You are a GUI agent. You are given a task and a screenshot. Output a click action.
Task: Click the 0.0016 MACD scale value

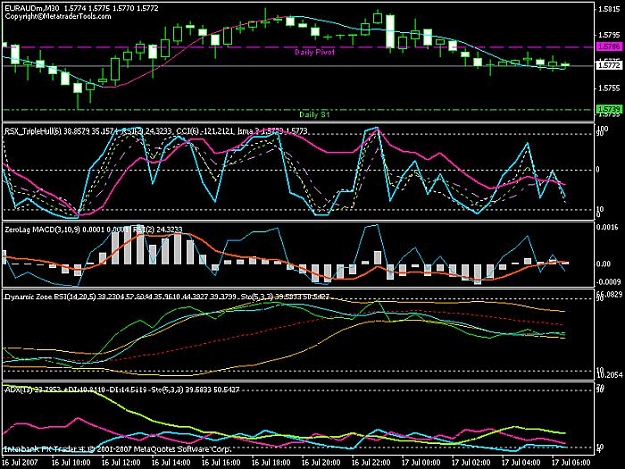tap(608, 227)
